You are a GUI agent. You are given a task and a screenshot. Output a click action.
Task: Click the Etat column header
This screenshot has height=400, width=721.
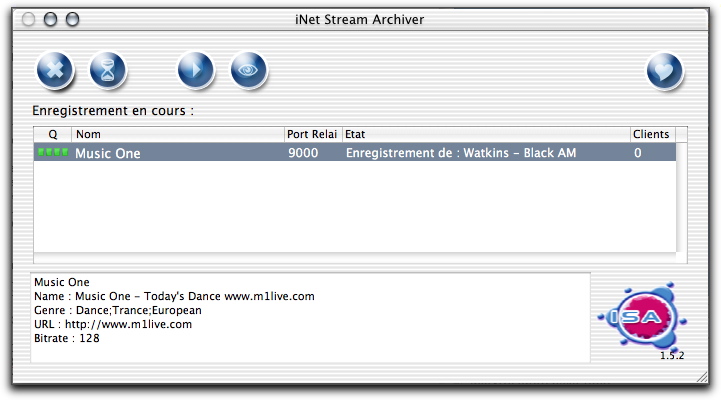click(x=486, y=134)
